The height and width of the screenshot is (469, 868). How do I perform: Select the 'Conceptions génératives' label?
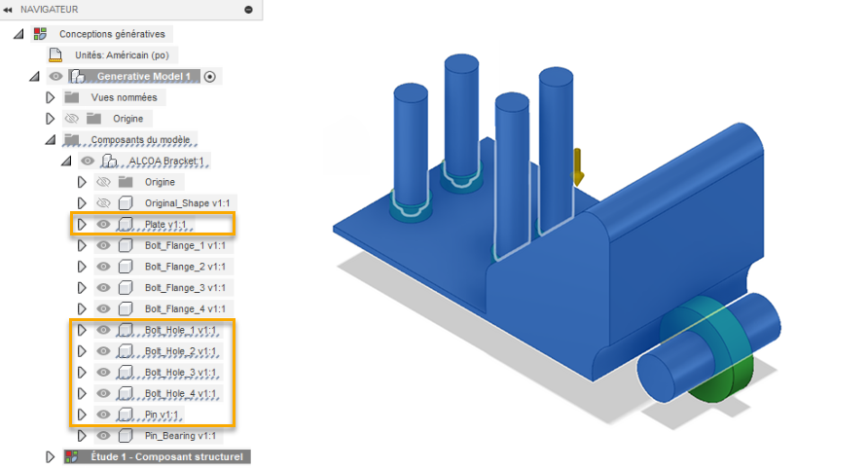[x=112, y=34]
